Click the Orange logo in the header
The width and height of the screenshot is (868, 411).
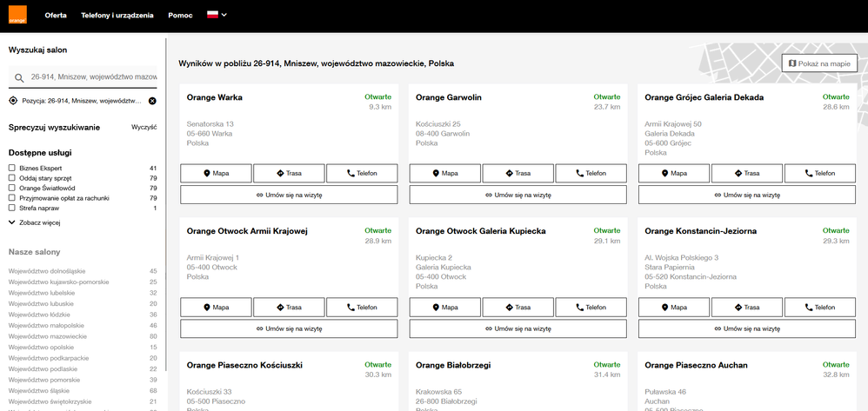[x=17, y=15]
